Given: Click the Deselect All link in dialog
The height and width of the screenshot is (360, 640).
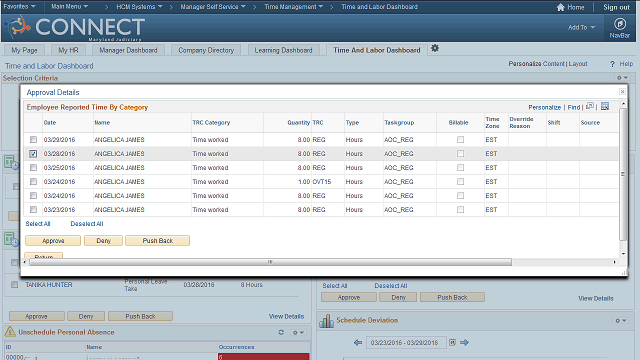Looking at the screenshot, I should click(87, 224).
